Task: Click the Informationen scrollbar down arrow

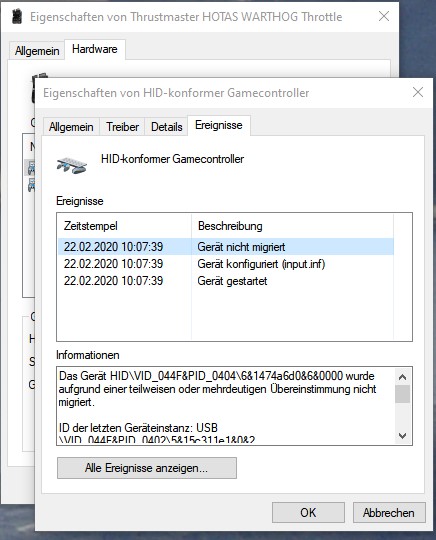Action: point(402,436)
